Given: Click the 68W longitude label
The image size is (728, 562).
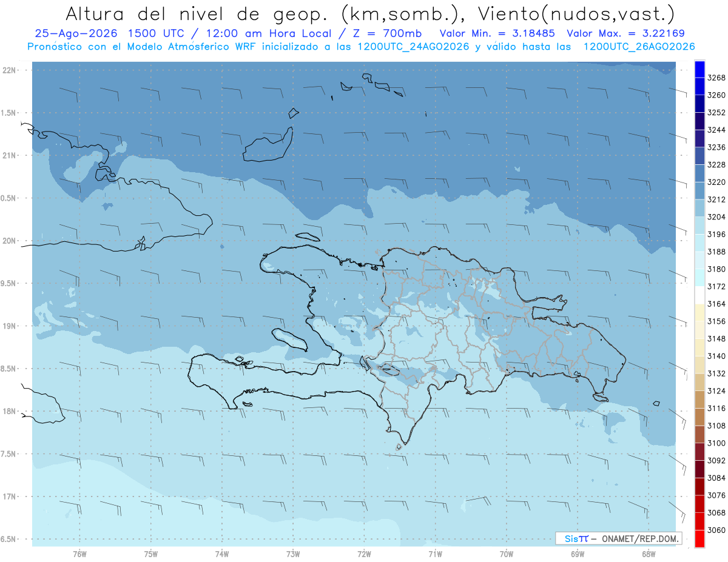Looking at the screenshot, I should pyautogui.click(x=649, y=554).
